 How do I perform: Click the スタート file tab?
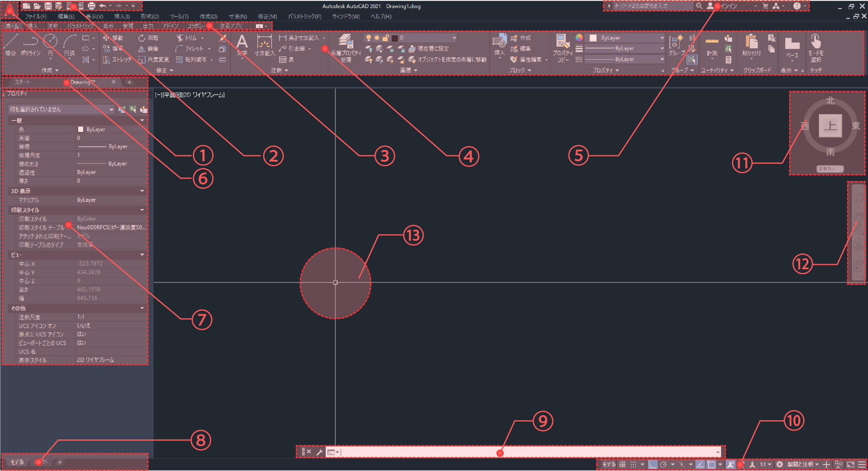tap(22, 82)
